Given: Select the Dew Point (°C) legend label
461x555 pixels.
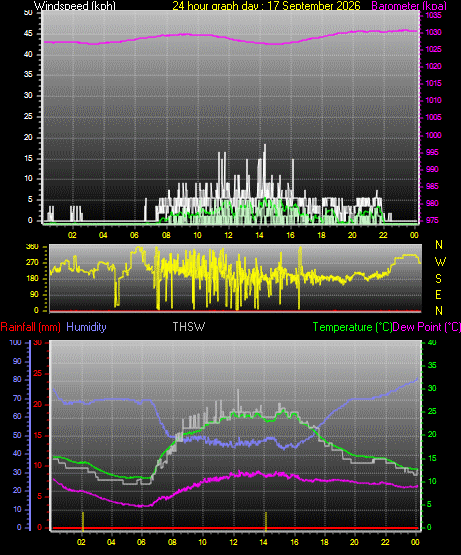Looking at the screenshot, I should [x=427, y=327].
